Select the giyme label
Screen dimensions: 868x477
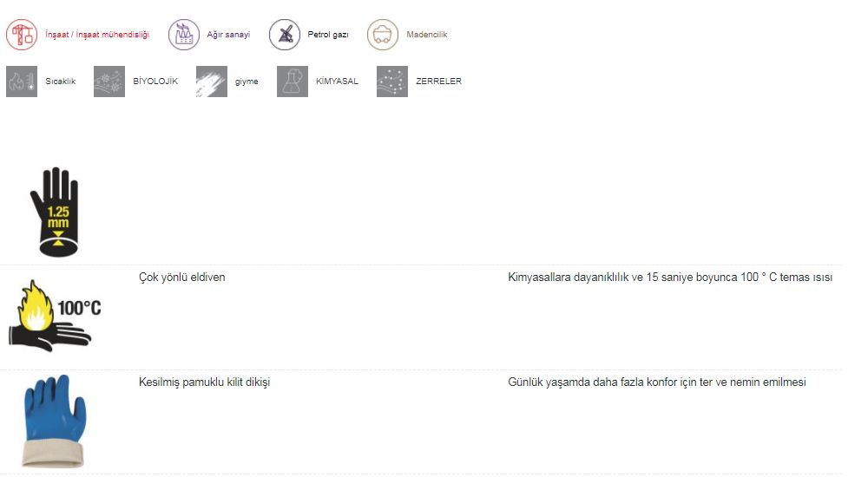click(247, 82)
